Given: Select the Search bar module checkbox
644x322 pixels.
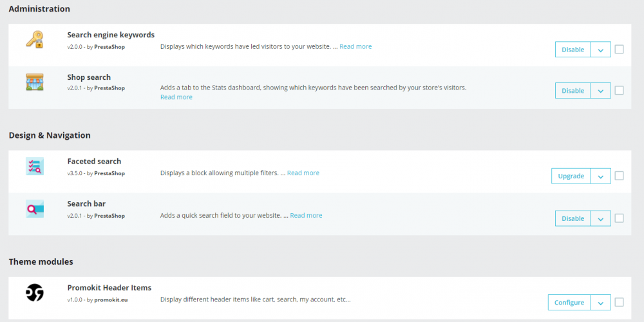Looking at the screenshot, I should (619, 218).
